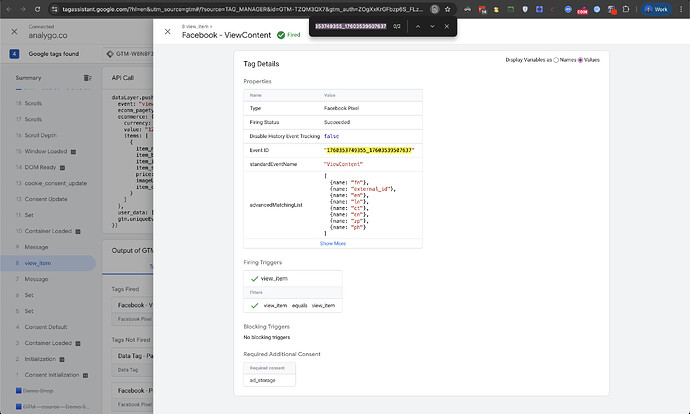Screen dimensions: 690x414
Task: Go to previous find-in-page match
Action: tap(418, 26)
